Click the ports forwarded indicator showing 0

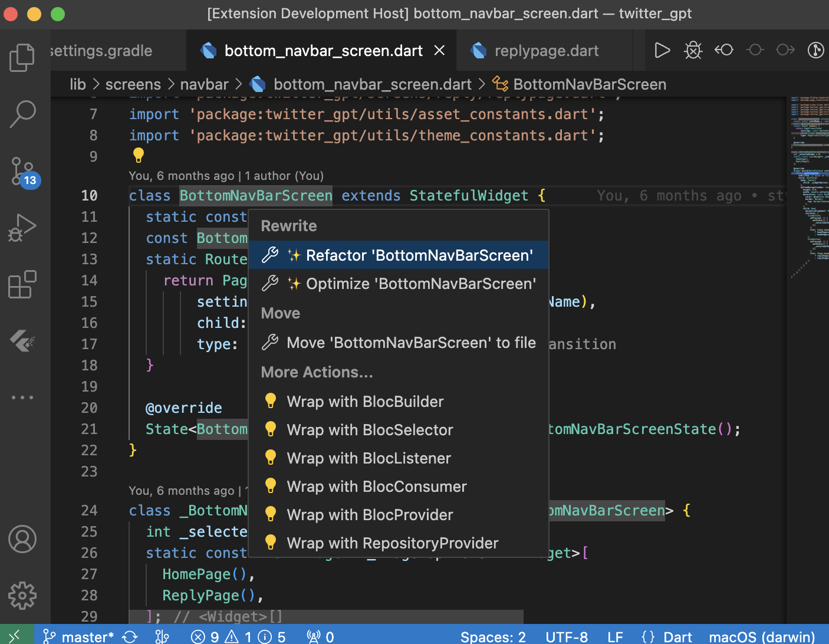point(320,637)
